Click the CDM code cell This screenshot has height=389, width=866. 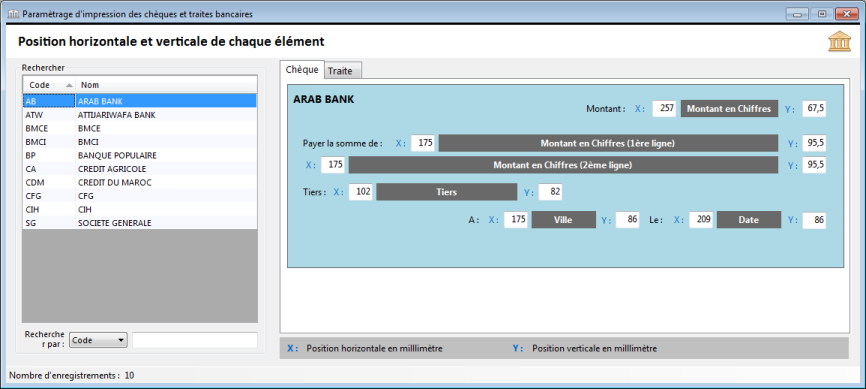(x=49, y=182)
